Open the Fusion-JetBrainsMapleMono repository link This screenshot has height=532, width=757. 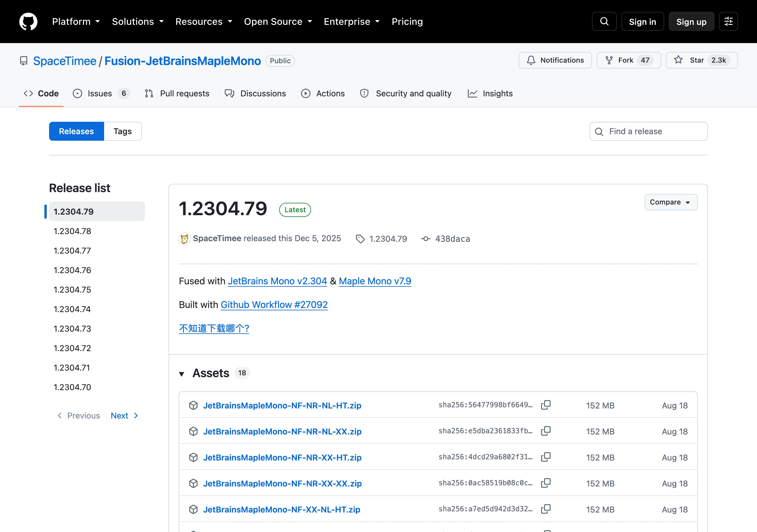coord(183,61)
